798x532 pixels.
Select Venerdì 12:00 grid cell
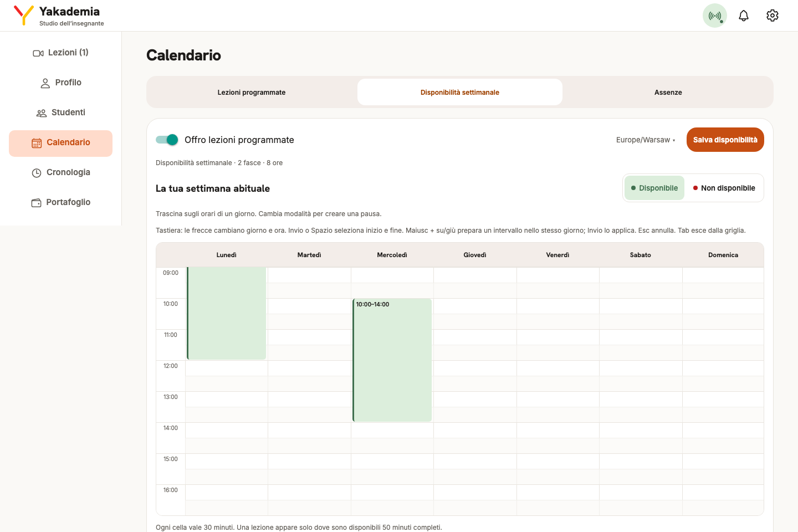[x=557, y=369]
